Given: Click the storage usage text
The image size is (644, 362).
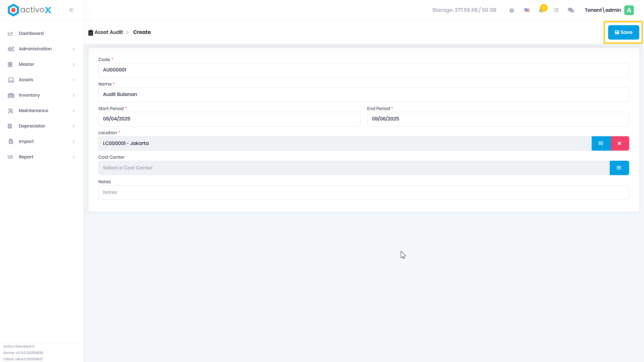Looking at the screenshot, I should [x=464, y=10].
